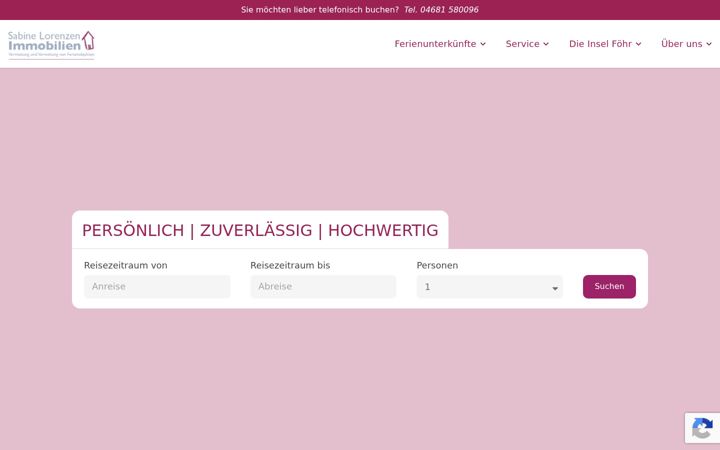This screenshot has height=450, width=720.
Task: Click the Sabine Lorenzen Immobilien logo
Action: click(x=51, y=45)
